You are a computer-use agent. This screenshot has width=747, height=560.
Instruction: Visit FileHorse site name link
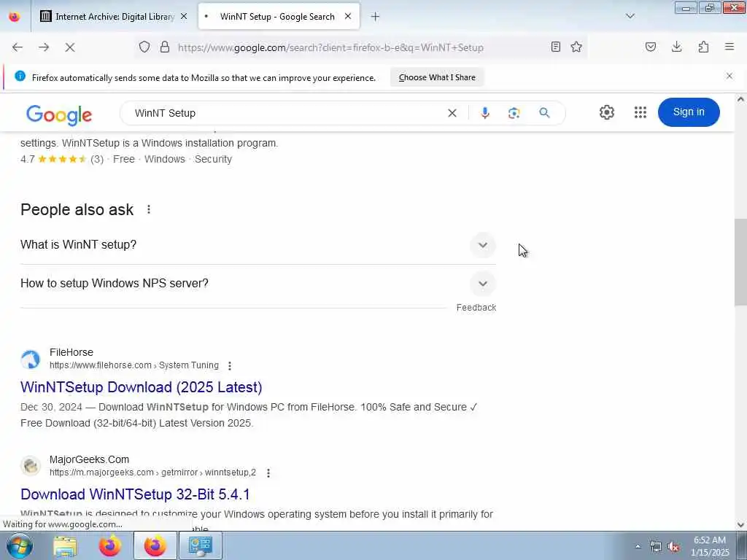pos(71,352)
